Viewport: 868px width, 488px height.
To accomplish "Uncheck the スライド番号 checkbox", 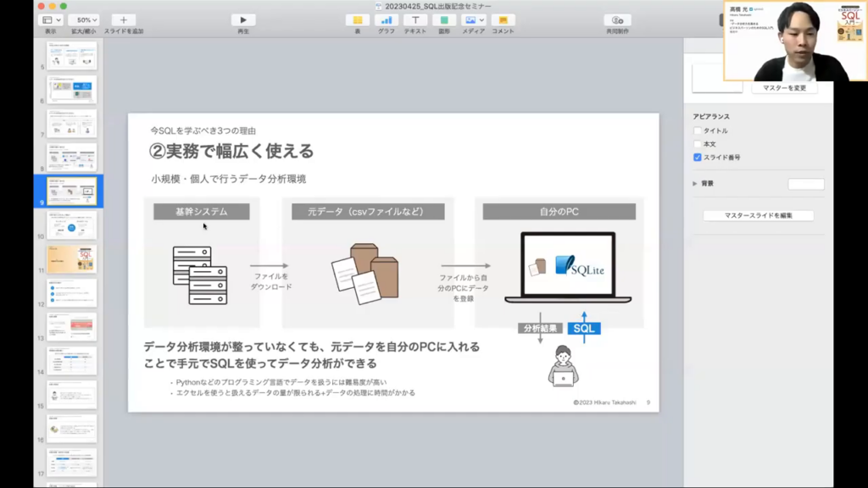I will click(698, 158).
